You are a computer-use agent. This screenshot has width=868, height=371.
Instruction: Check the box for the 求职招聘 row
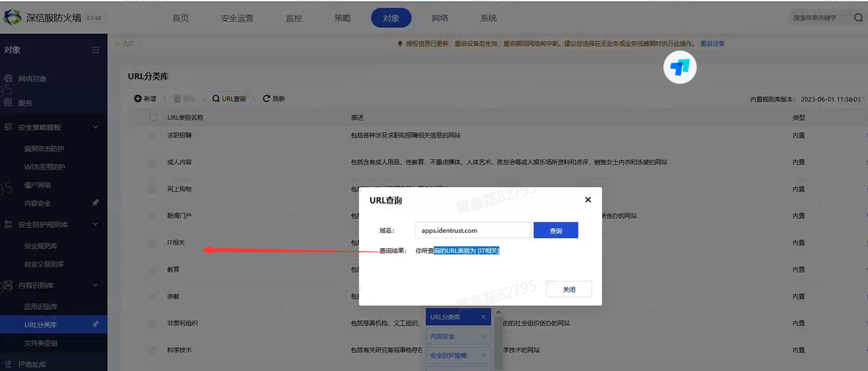click(x=152, y=135)
